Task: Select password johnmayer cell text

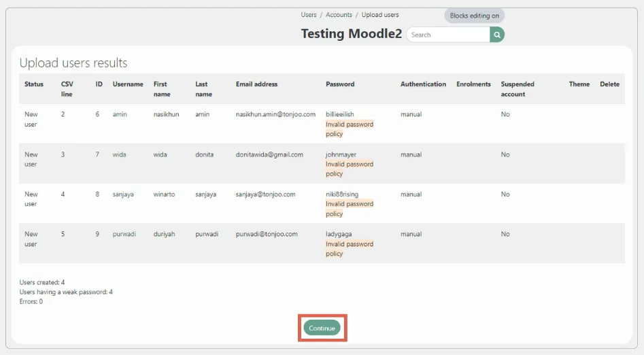Action: point(341,154)
